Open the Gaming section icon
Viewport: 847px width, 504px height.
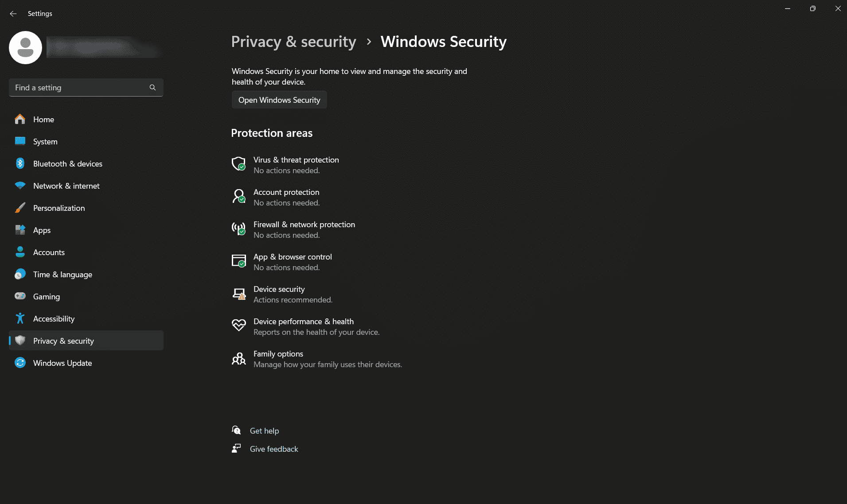20,296
